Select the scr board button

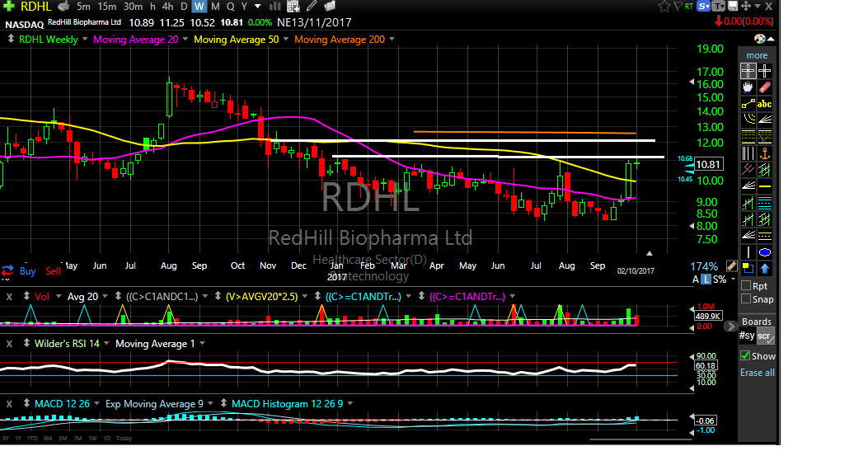(x=764, y=336)
